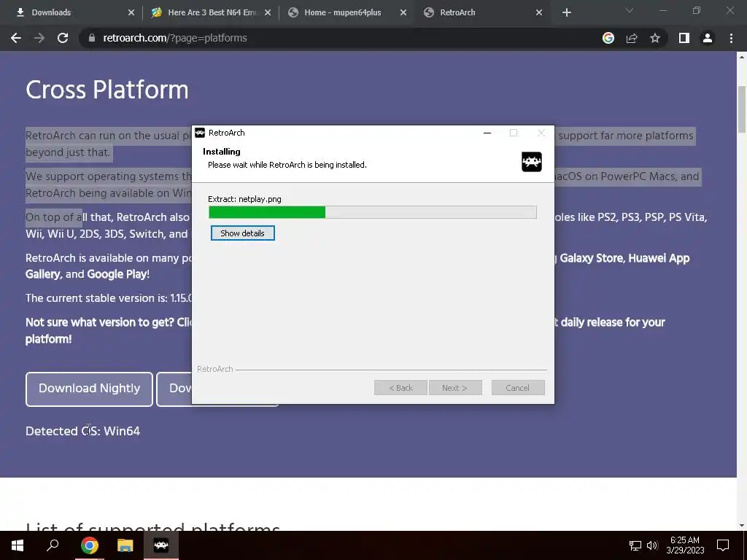Click the page vertical scrollbar thumb
Viewport: 747px width, 560px height.
742,109
